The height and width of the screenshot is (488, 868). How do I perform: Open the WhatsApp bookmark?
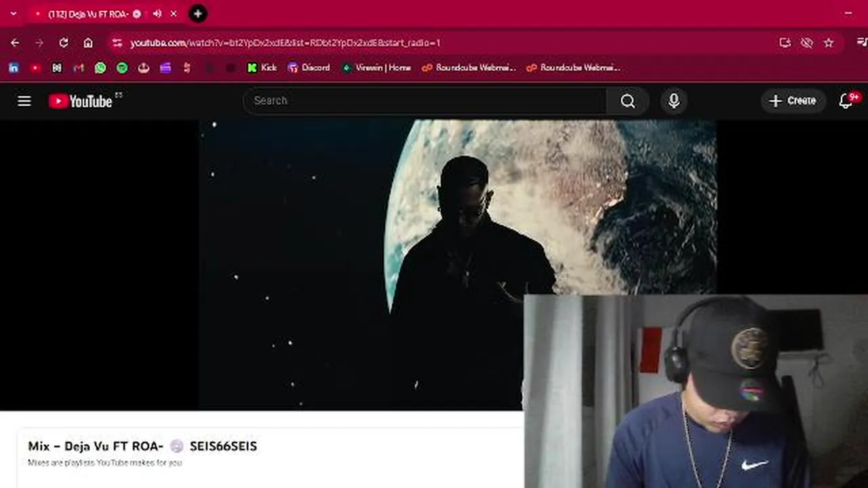[100, 68]
